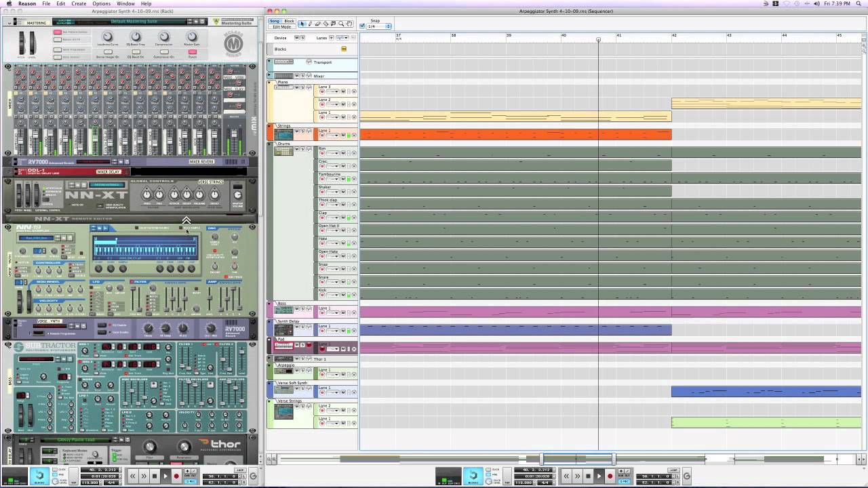The width and height of the screenshot is (868, 488).
Task: Click Play in the rack window transport
Action: coord(165,476)
